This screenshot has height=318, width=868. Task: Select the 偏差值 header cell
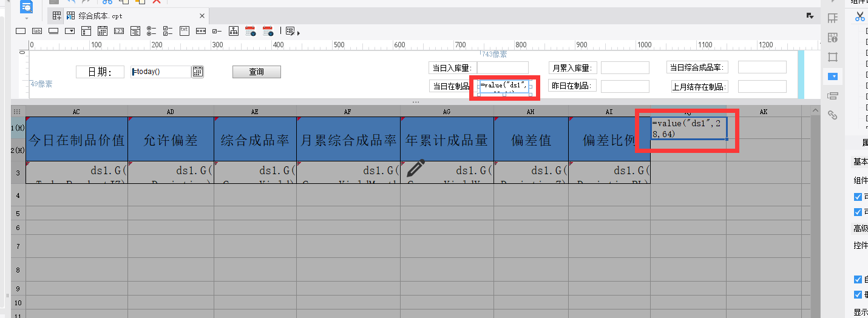(x=531, y=139)
